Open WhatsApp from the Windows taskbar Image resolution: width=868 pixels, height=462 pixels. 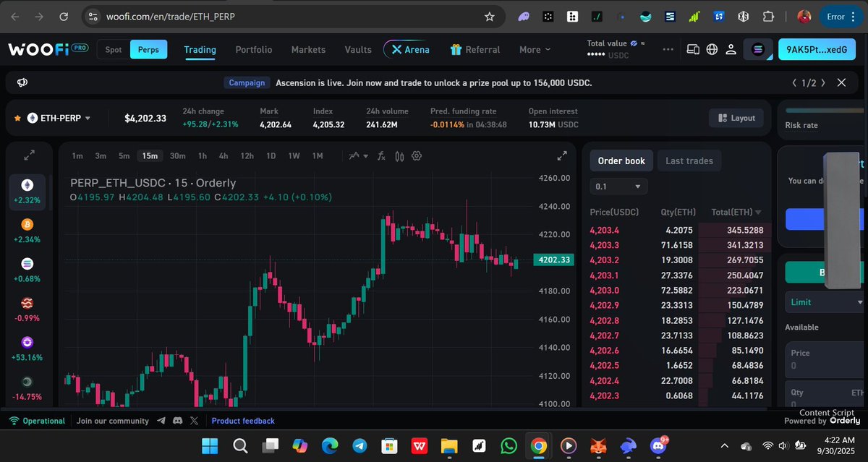509,445
